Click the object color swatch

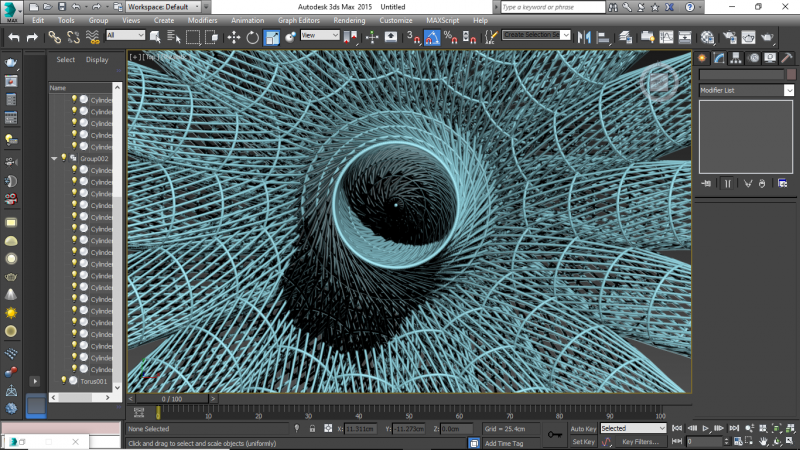tap(791, 74)
